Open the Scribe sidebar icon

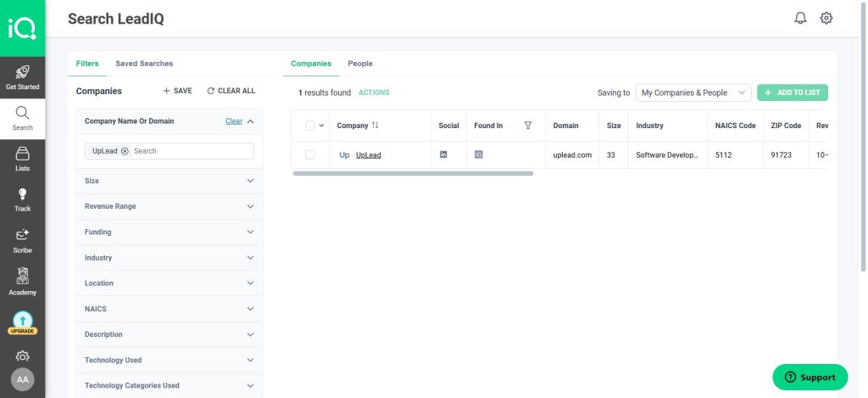[22, 235]
